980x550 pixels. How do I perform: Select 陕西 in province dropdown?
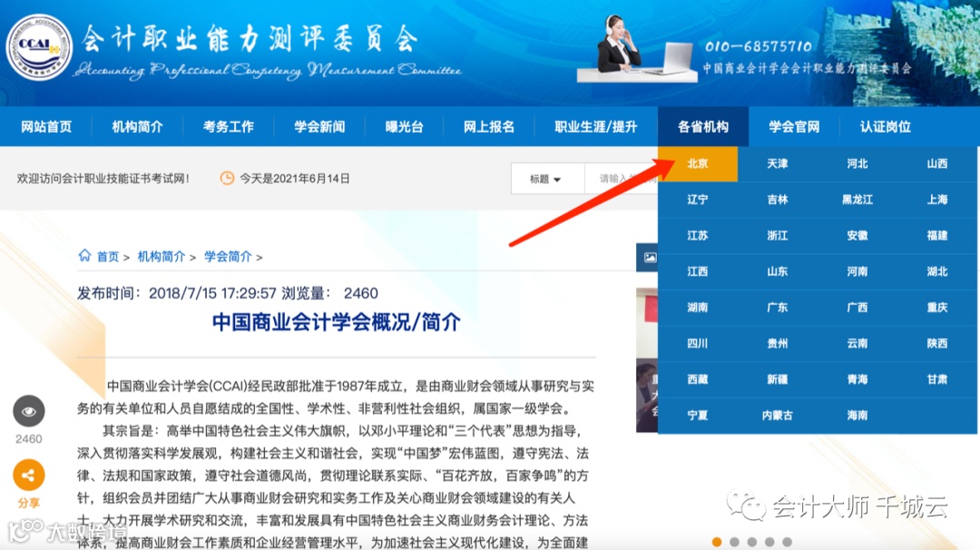pyautogui.click(x=937, y=343)
